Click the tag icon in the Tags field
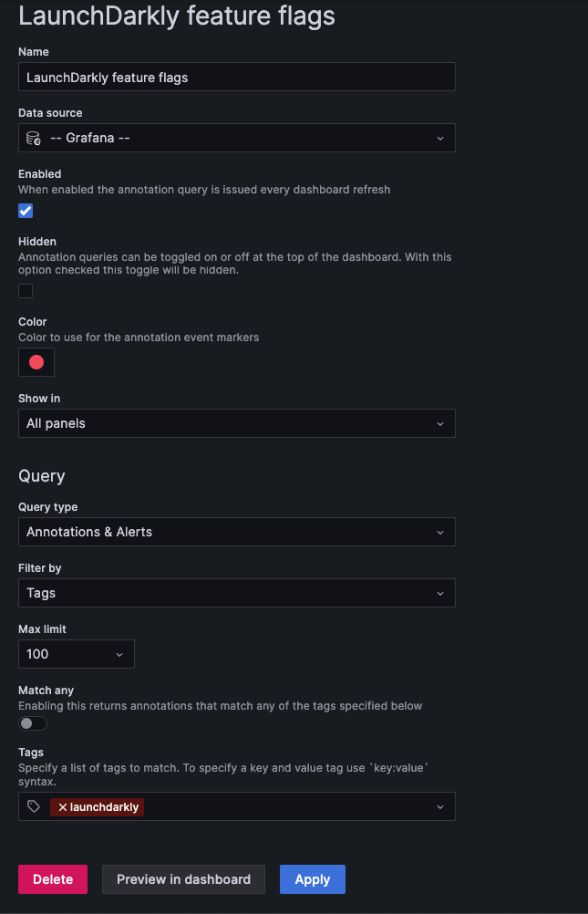The height and width of the screenshot is (914, 588). coord(33,806)
